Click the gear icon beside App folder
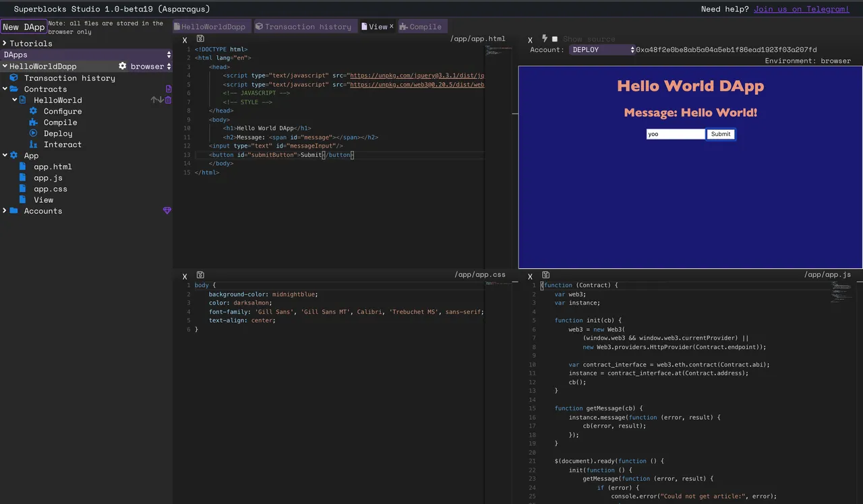Viewport: 863px width, 504px height. click(x=13, y=155)
